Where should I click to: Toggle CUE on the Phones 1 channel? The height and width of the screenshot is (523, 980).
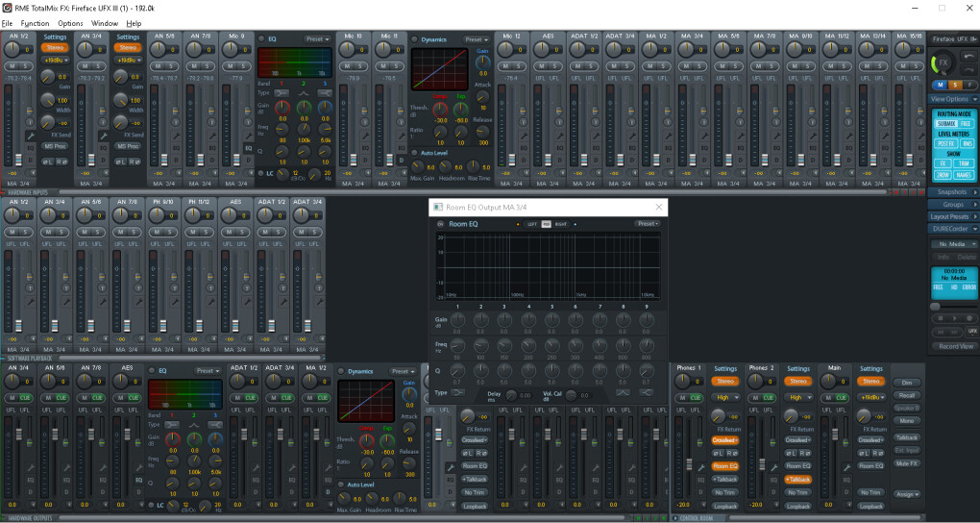coord(696,398)
